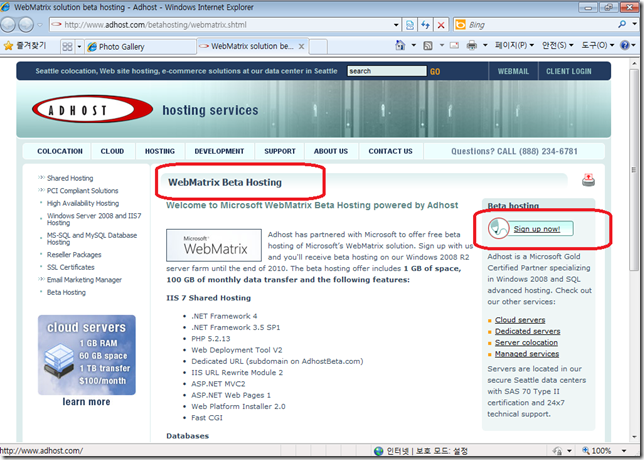The width and height of the screenshot is (644, 460).
Task: Expand the print options dropdown
Action: point(485,45)
